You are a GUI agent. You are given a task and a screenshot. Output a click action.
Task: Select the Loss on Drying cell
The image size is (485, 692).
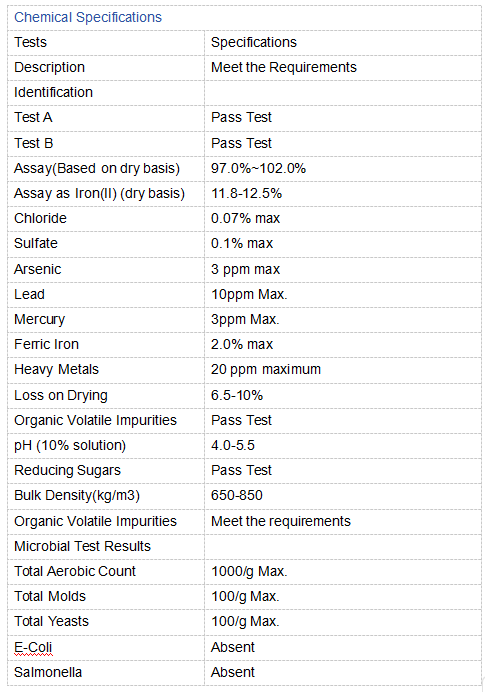click(x=106, y=395)
